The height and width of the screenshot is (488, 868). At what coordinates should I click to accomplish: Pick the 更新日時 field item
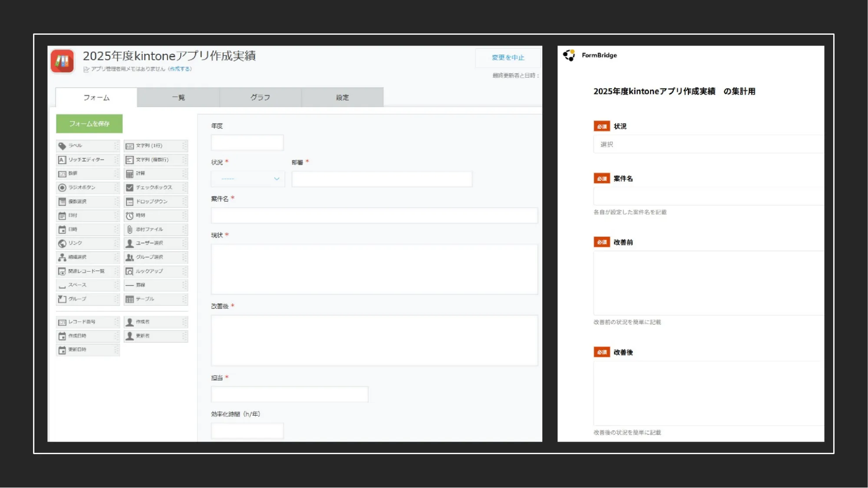tap(88, 350)
